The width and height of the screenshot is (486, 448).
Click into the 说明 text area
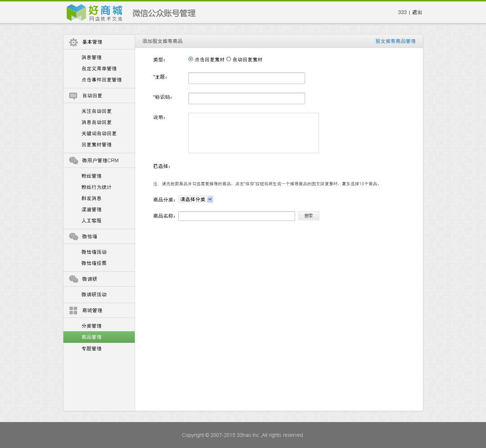[254, 133]
